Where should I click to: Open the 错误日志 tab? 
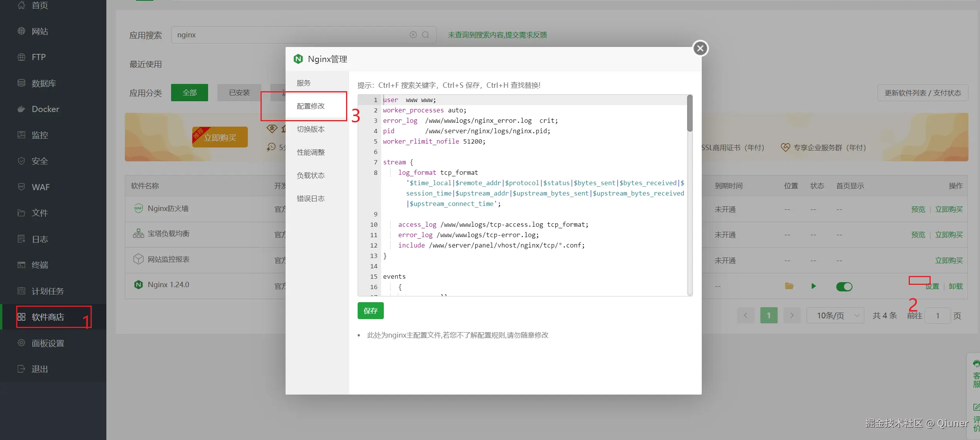(311, 199)
